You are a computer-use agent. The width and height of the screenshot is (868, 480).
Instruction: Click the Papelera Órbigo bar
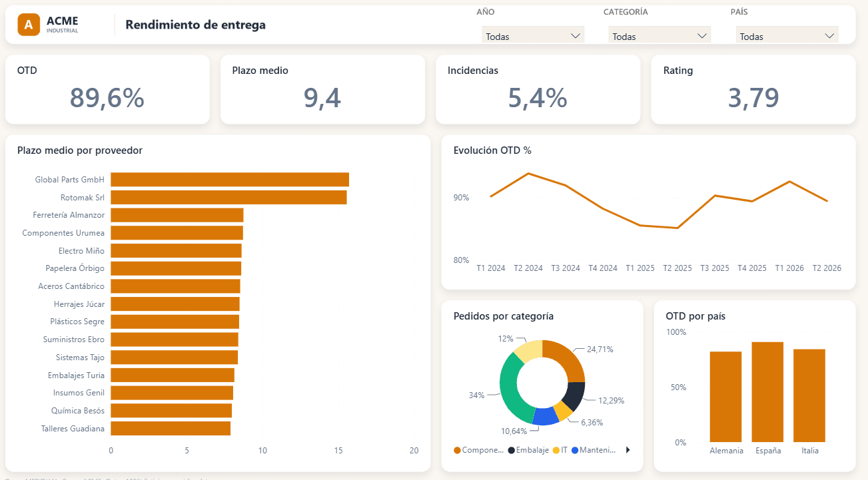click(176, 268)
